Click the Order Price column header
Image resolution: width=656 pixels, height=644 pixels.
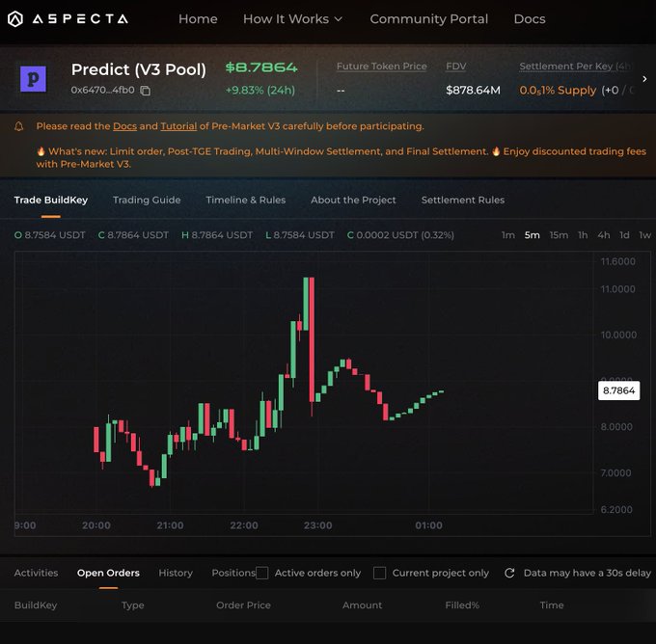pos(243,605)
